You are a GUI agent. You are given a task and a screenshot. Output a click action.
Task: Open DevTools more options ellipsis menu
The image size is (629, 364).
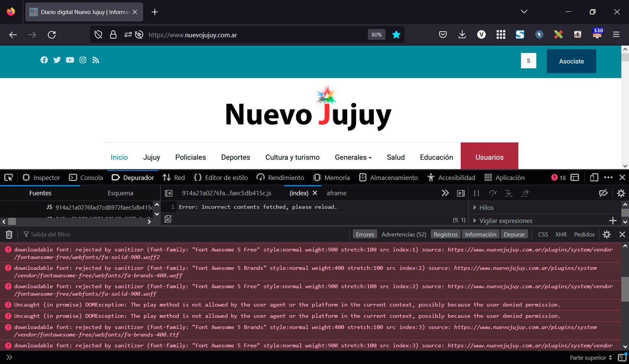click(608, 177)
